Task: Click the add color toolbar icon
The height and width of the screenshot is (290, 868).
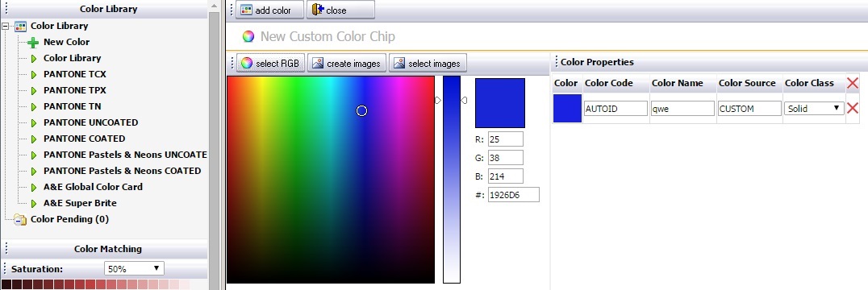Action: click(246, 10)
